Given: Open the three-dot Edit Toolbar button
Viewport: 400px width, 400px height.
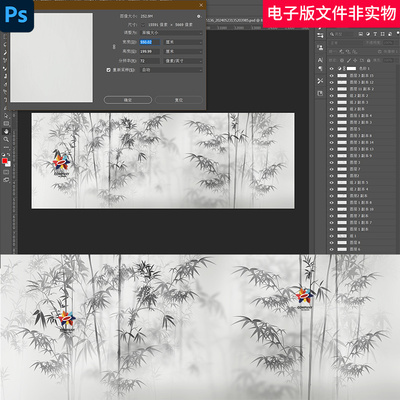Looking at the screenshot, I should click(x=6, y=147).
